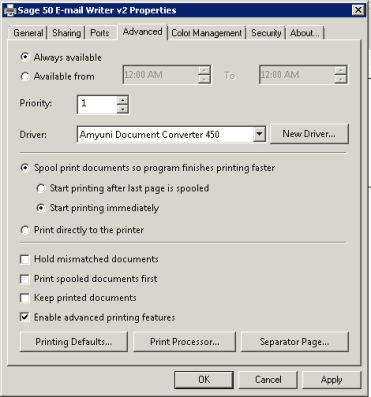Click the printer icon in title bar
371x397 pixels.
click(10, 10)
